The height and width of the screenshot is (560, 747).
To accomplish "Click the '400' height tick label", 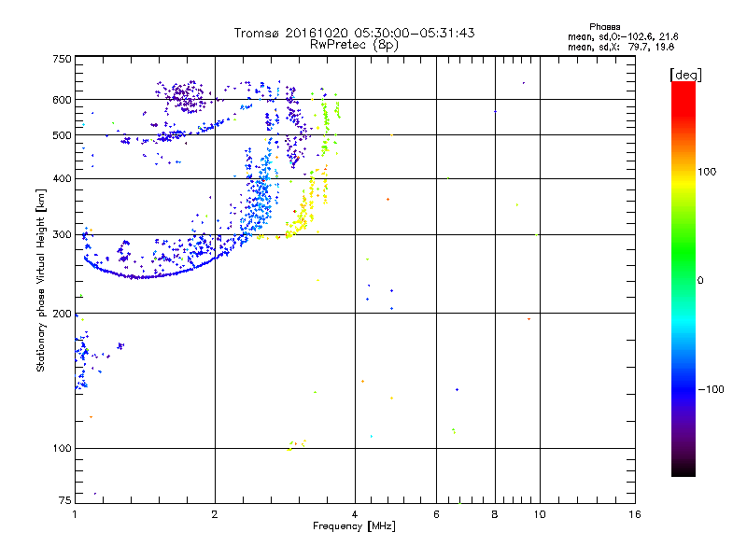I will tap(62, 178).
